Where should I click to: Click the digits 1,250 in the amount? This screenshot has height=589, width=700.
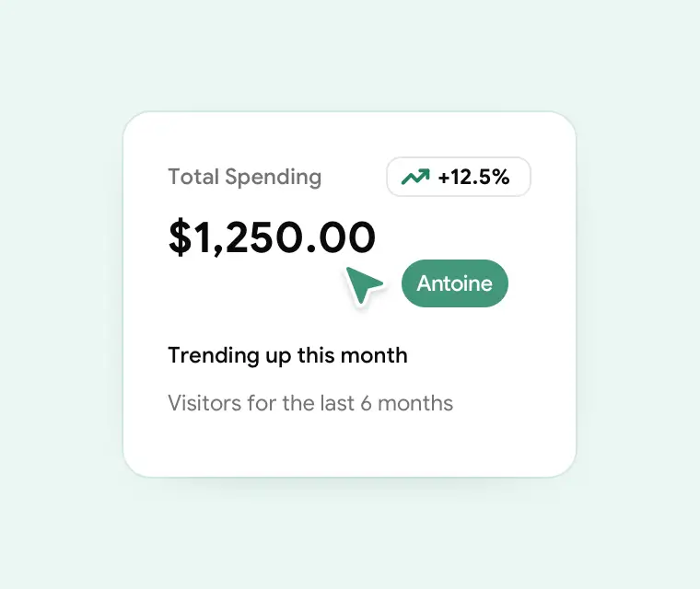click(x=246, y=237)
